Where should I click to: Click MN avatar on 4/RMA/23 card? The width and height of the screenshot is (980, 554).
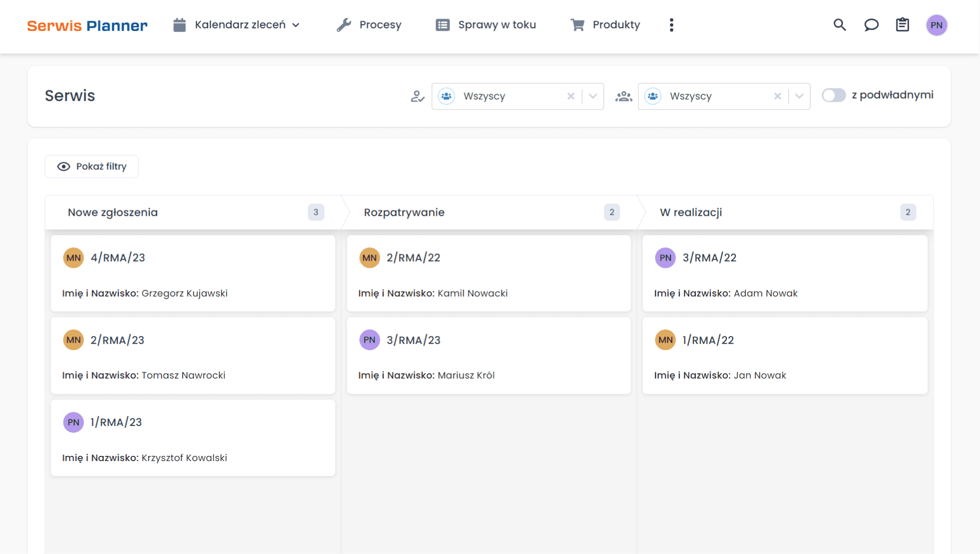pyautogui.click(x=73, y=258)
